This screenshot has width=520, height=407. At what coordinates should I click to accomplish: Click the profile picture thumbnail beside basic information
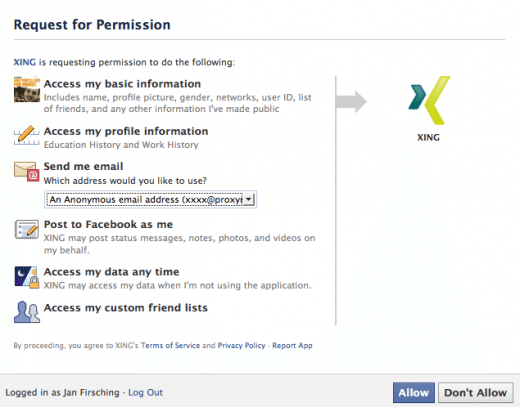27,89
